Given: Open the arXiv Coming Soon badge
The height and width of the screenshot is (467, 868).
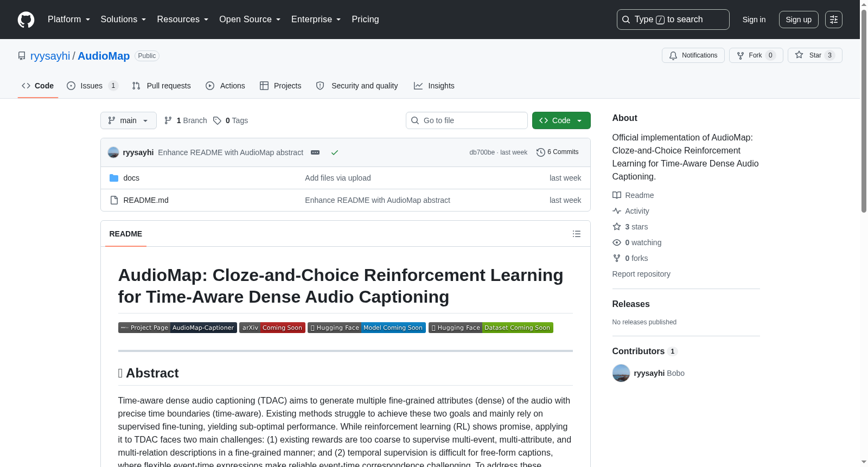Looking at the screenshot, I should click(x=272, y=328).
